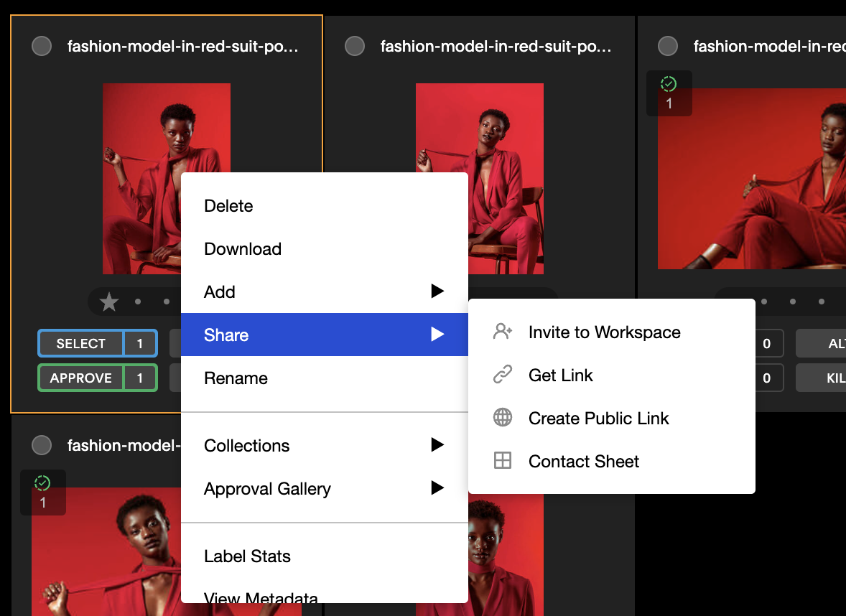
Task: Select Invite to Workspace option
Action: tap(611, 332)
